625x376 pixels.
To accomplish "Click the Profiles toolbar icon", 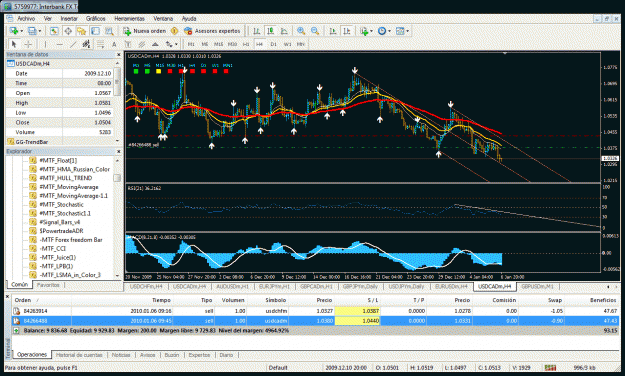I will 32,31.
